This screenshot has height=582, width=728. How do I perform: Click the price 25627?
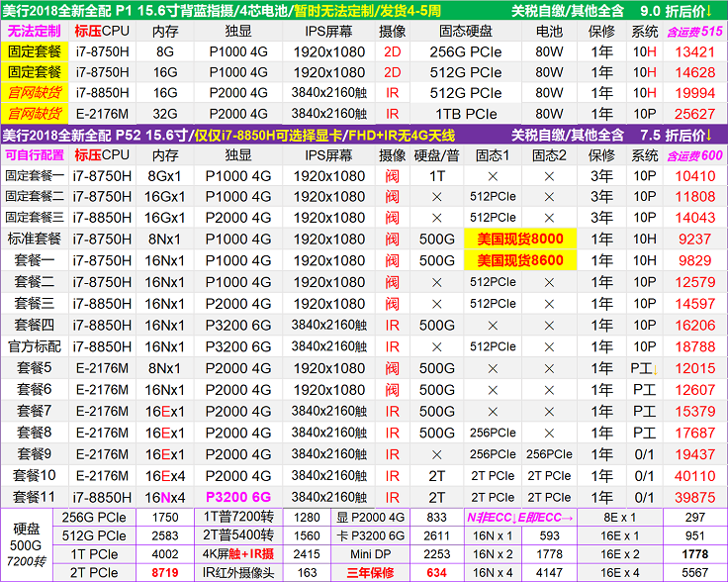(x=694, y=114)
